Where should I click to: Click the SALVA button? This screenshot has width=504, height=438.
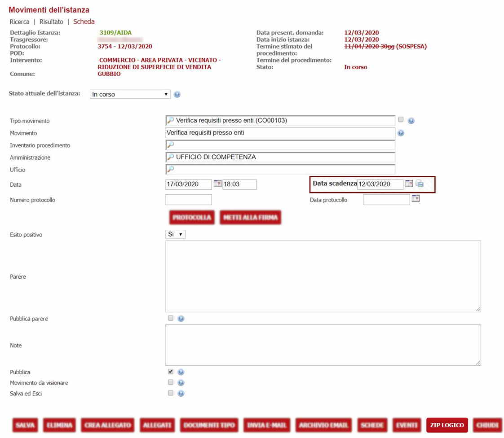pos(26,425)
